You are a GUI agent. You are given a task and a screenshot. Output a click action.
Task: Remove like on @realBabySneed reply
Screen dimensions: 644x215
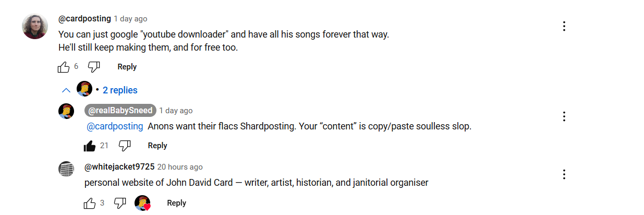click(x=90, y=146)
